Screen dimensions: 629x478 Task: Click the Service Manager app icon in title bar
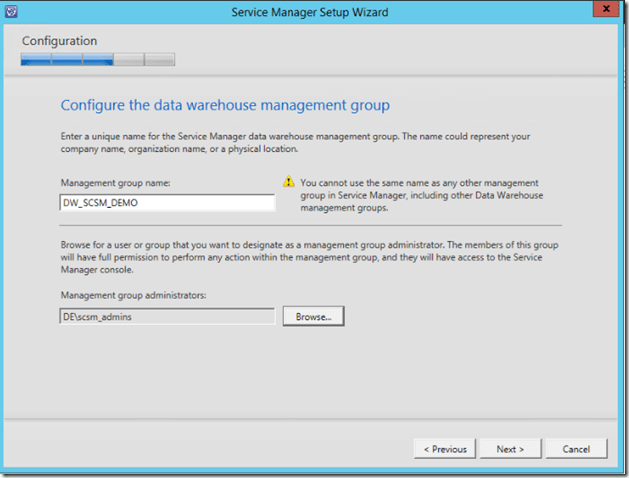click(x=11, y=11)
